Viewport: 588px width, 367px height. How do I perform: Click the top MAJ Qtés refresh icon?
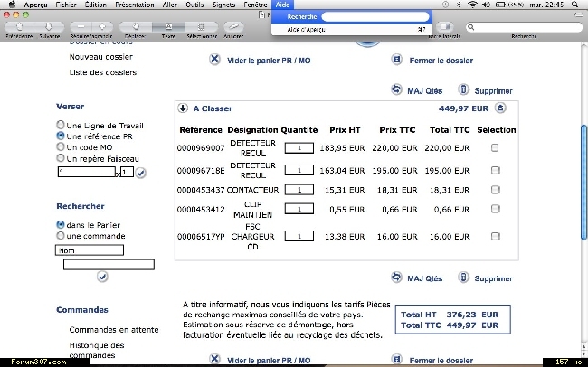click(396, 90)
